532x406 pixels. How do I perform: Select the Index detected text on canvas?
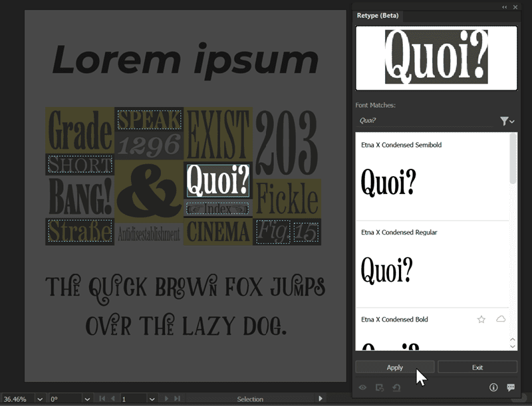coord(218,209)
